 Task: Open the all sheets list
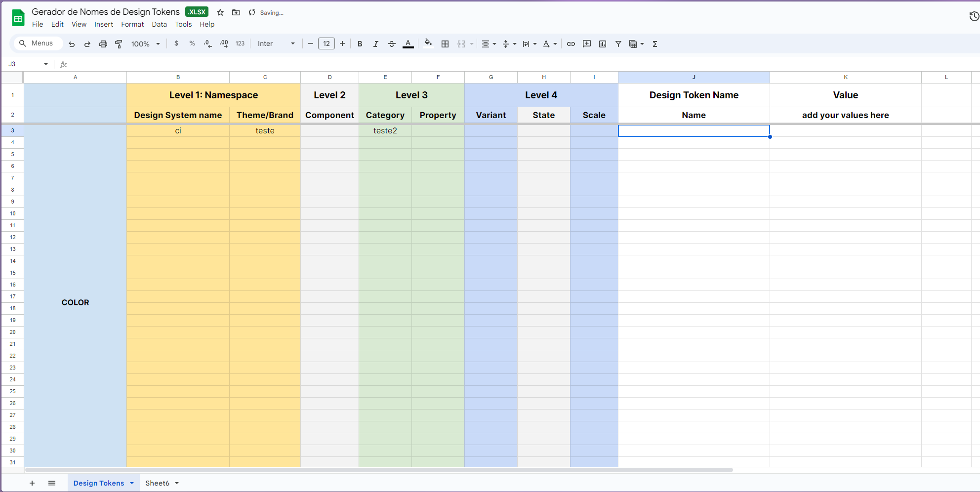pos(52,483)
